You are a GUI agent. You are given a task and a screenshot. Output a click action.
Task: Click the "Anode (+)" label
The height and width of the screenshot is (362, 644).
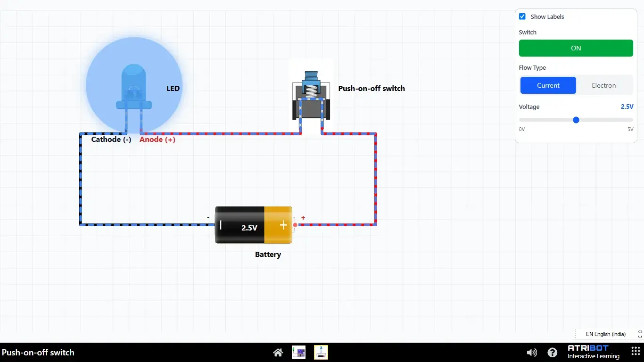(x=157, y=140)
